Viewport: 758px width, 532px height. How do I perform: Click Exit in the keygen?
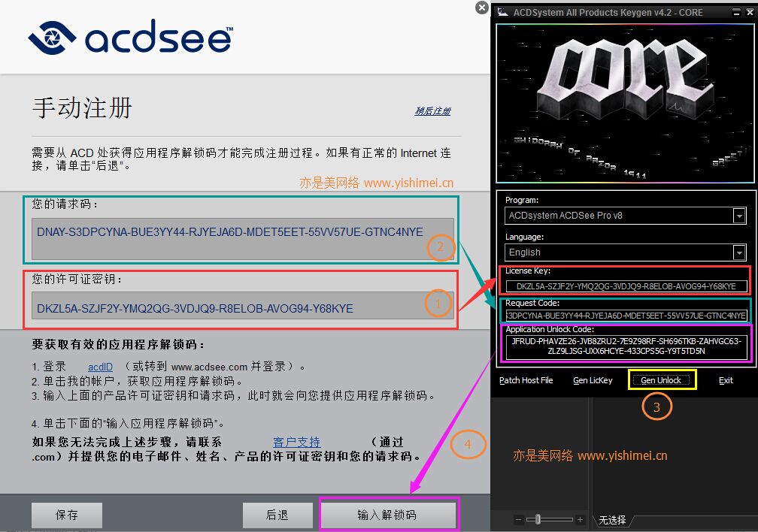pyautogui.click(x=726, y=380)
